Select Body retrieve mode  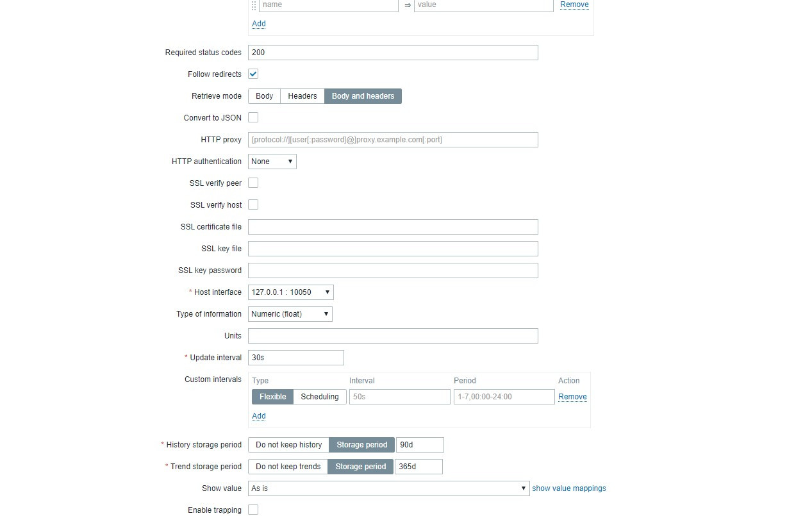[x=264, y=96]
